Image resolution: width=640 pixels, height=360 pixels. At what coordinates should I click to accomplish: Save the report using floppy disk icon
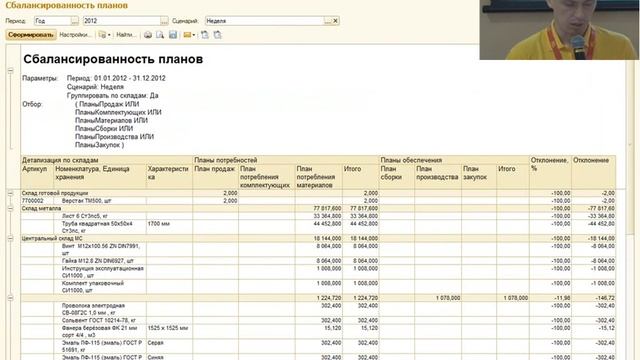[173, 35]
